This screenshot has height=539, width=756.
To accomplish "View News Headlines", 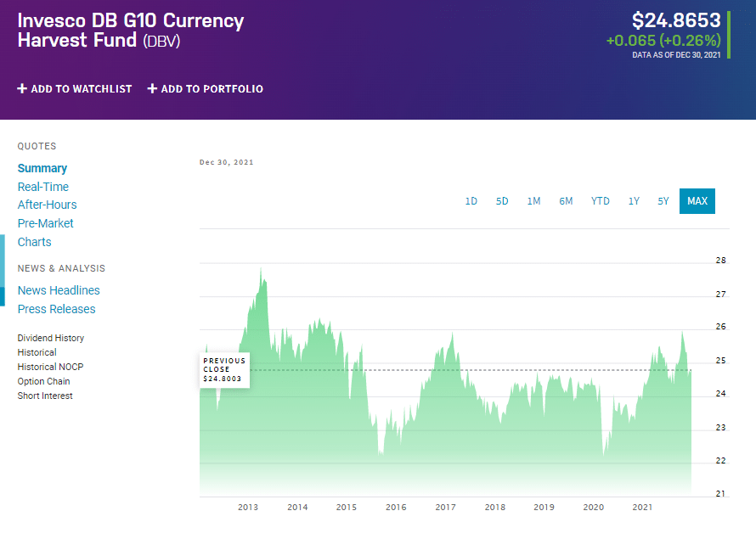I will (59, 290).
